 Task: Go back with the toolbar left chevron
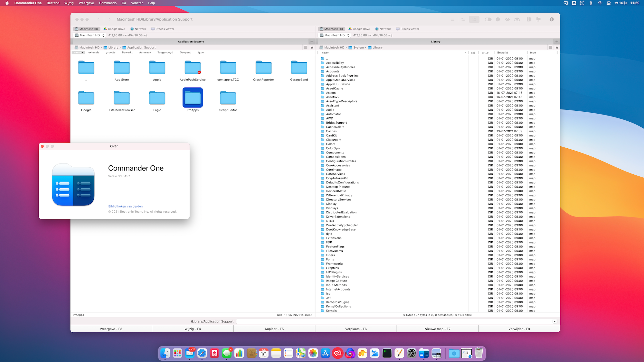tap(99, 19)
